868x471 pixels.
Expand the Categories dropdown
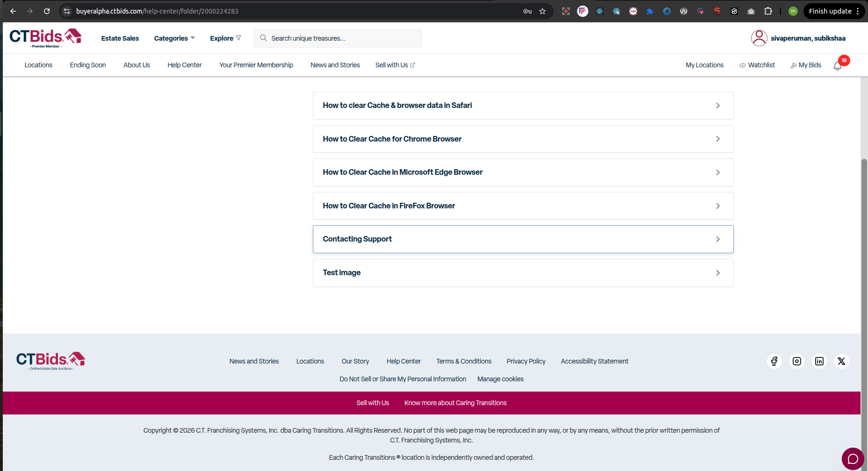[174, 38]
